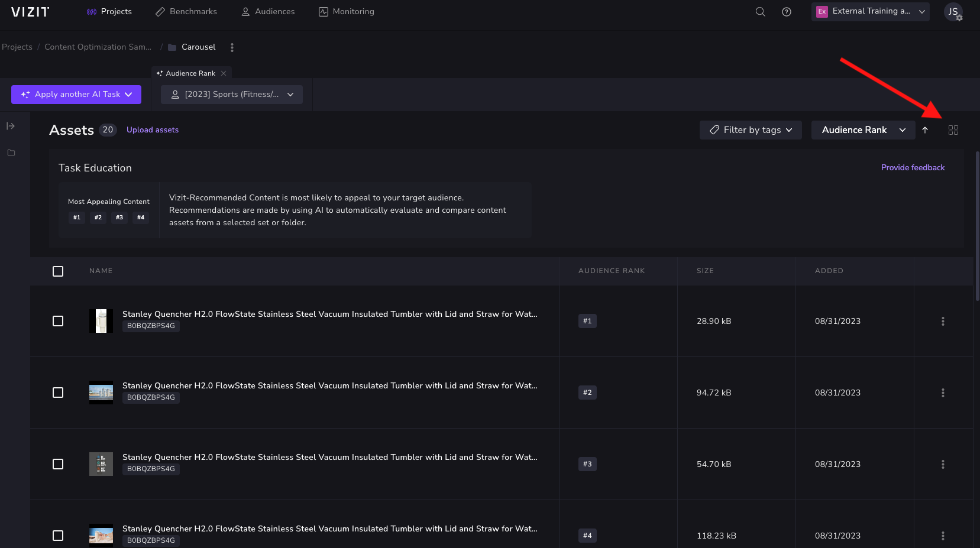
Task: Check the box for rank #4 asset
Action: (58, 536)
